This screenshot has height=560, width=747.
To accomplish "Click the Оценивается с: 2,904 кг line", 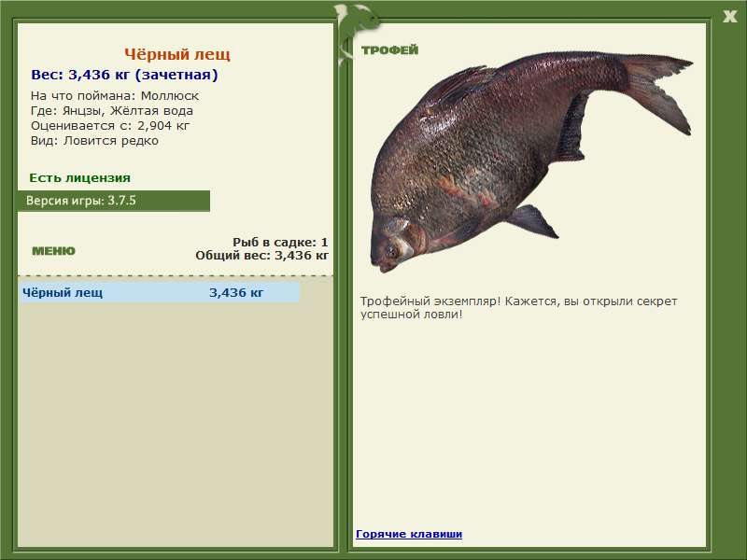I will pyautogui.click(x=110, y=126).
